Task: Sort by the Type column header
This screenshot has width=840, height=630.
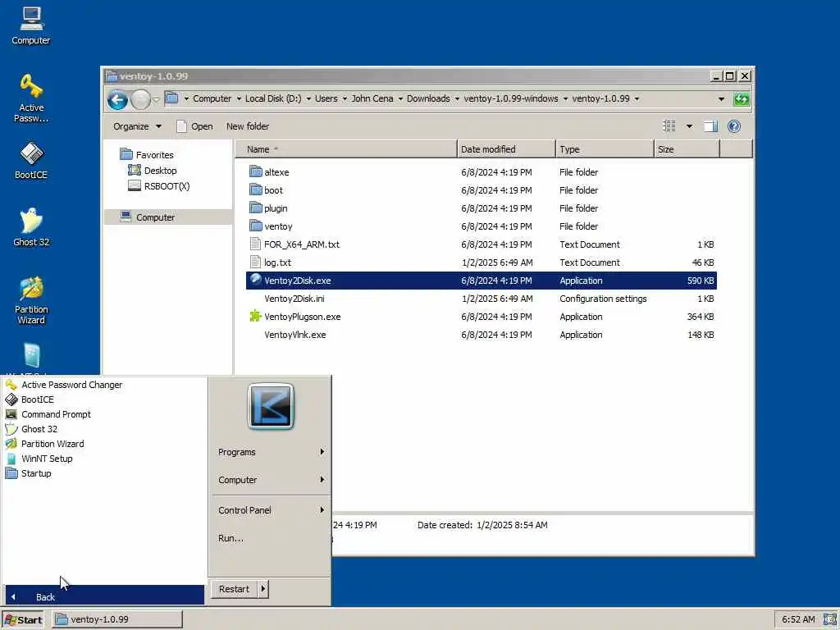Action: click(605, 149)
